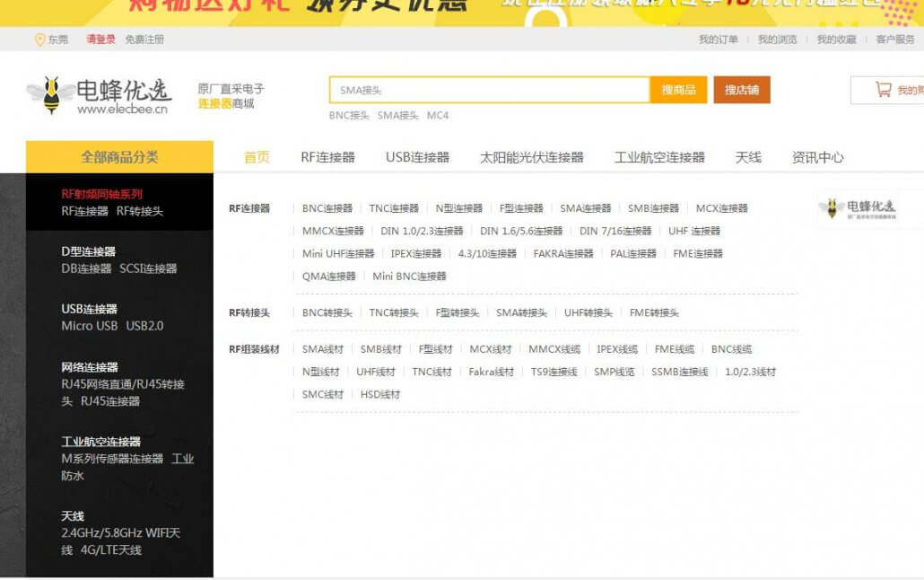Screen dimensions: 924x580
Task: Expand the RF射频同轴系列 sidebar category
Action: click(101, 194)
